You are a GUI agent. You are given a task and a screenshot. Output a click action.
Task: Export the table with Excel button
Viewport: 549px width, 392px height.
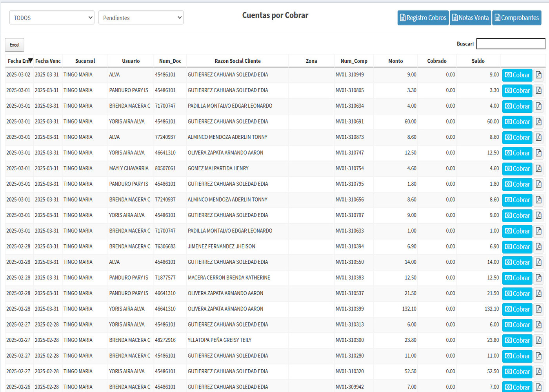point(15,45)
